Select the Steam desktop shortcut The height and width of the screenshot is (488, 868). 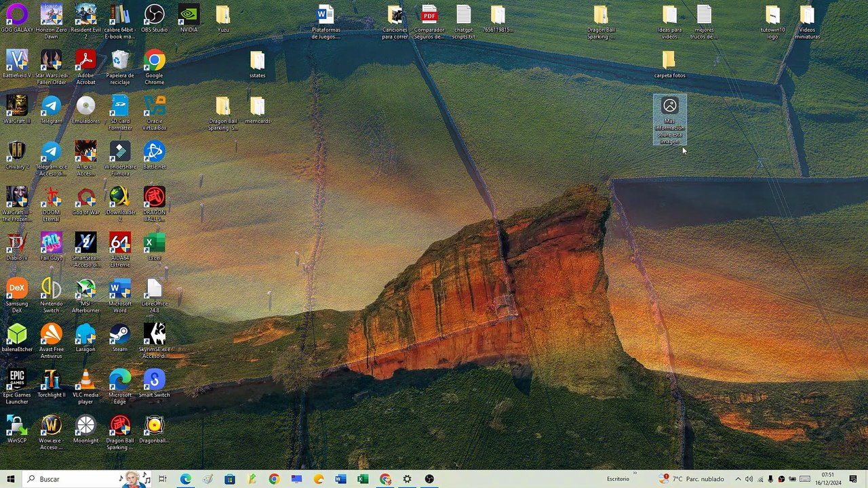coord(120,338)
